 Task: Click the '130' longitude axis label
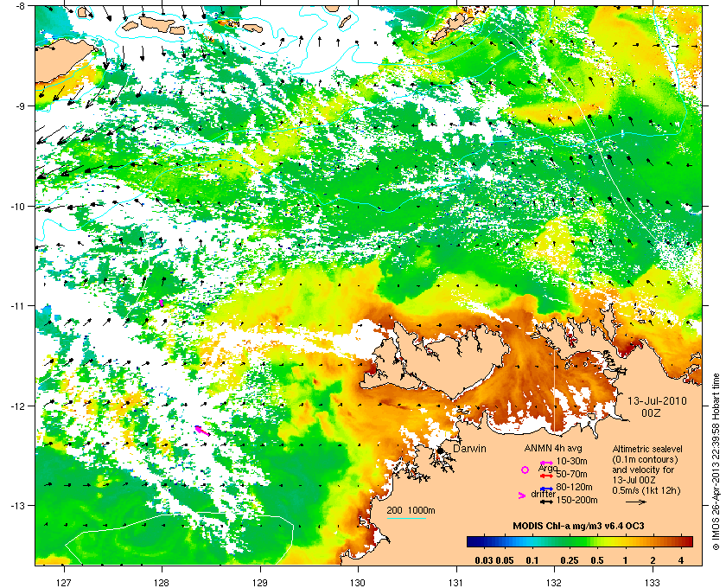(358, 582)
